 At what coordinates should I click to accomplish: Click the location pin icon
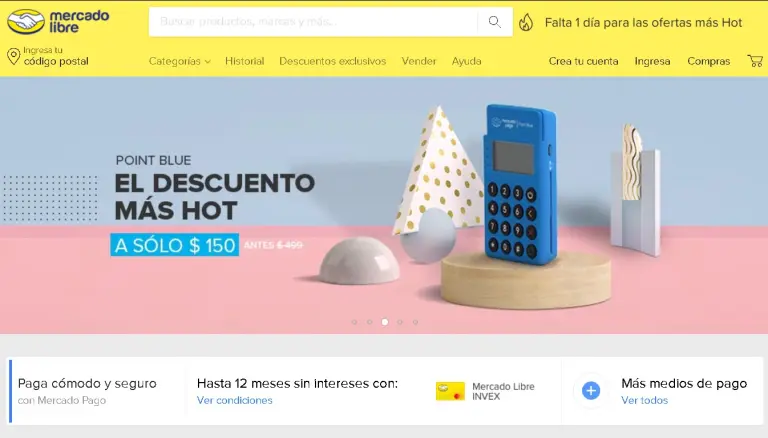tap(14, 56)
